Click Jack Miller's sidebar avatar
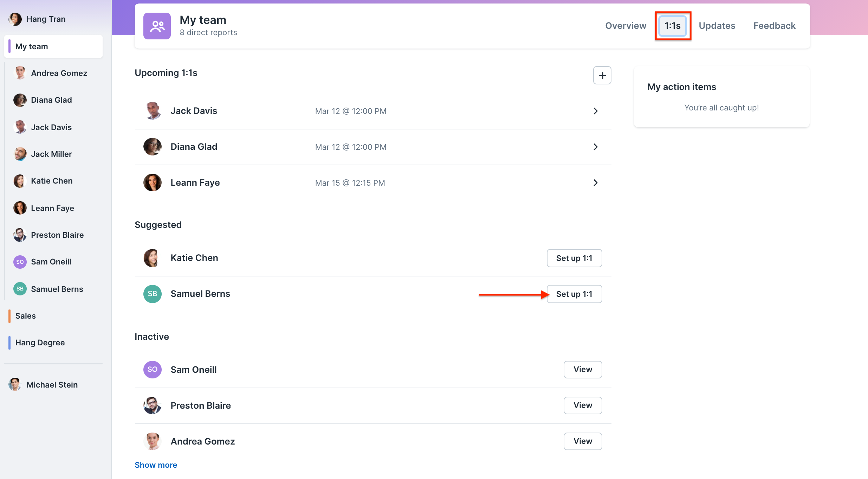The width and height of the screenshot is (868, 479). (20, 154)
